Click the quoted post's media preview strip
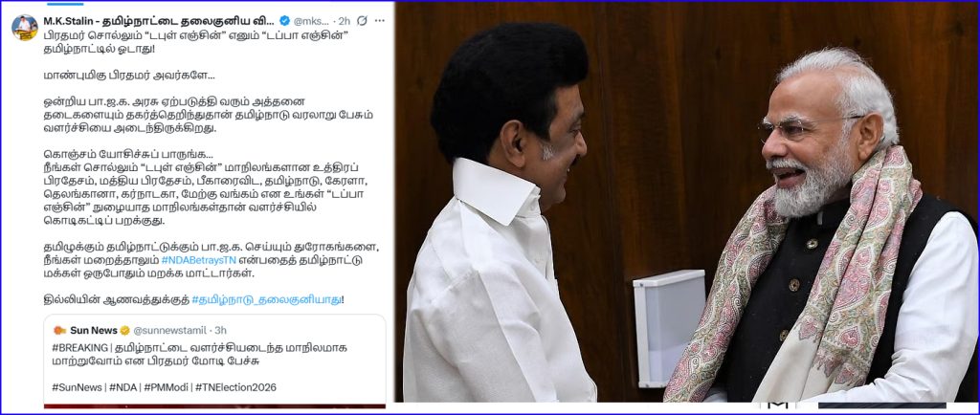This screenshot has width=980, height=415. 214,405
